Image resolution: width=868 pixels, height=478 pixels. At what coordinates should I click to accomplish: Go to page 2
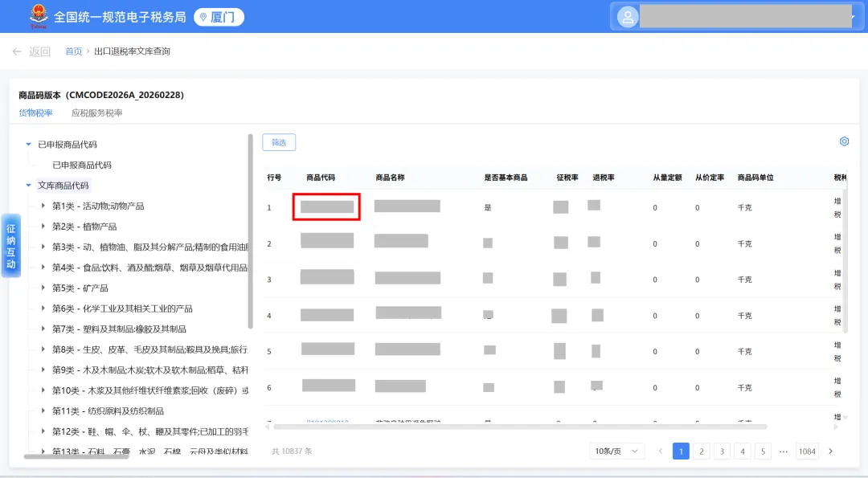pos(702,451)
